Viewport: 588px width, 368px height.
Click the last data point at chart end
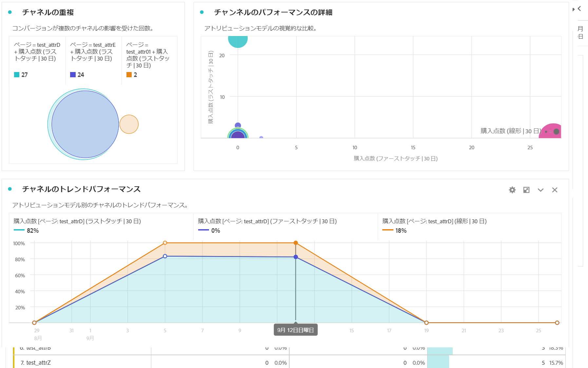(x=557, y=323)
